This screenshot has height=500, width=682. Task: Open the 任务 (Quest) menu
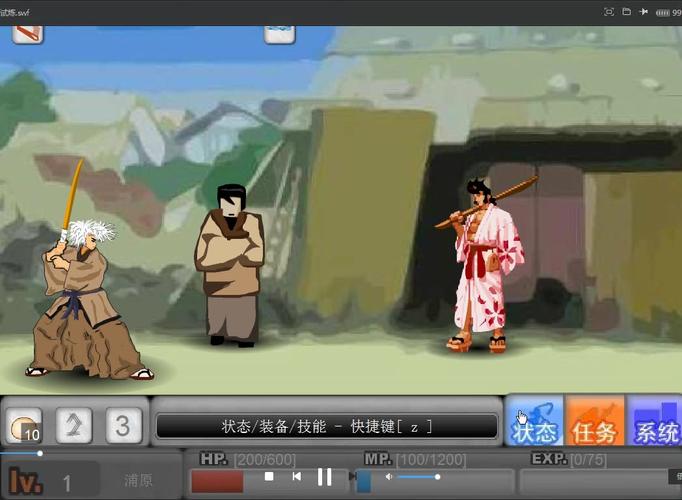coord(594,422)
